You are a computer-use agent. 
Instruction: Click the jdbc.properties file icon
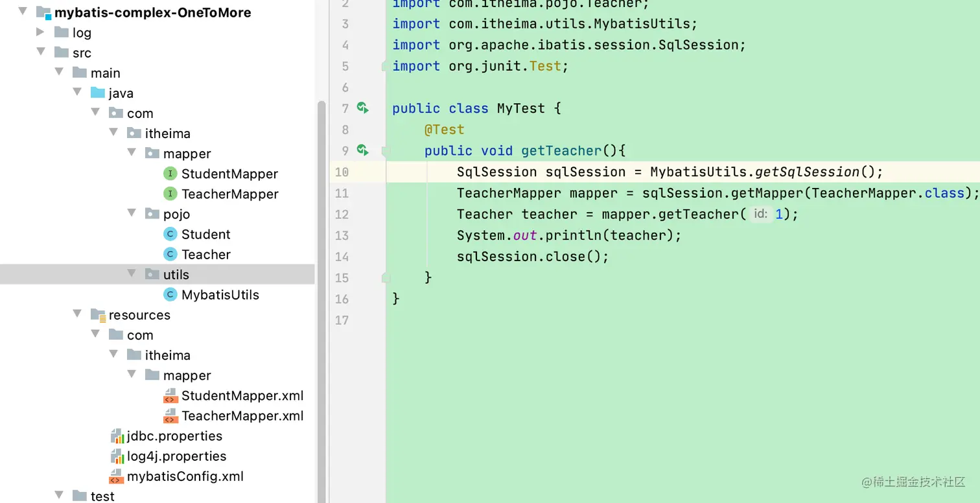tap(117, 436)
